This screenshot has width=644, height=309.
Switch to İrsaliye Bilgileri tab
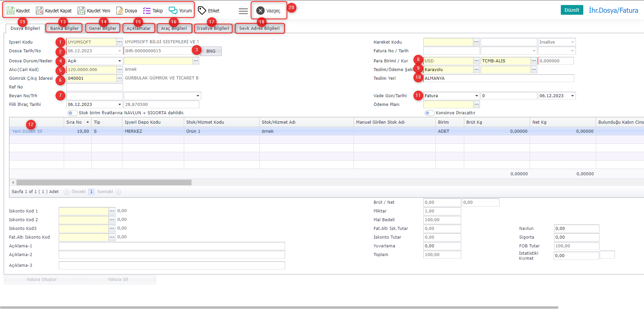(x=213, y=28)
